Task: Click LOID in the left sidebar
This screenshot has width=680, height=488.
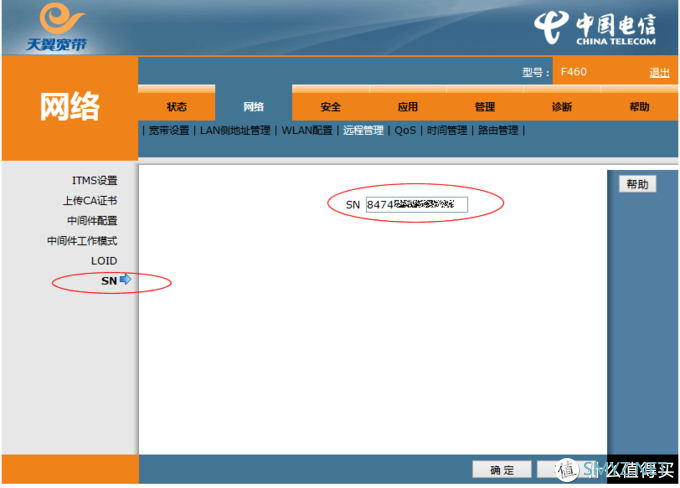Action: [104, 261]
